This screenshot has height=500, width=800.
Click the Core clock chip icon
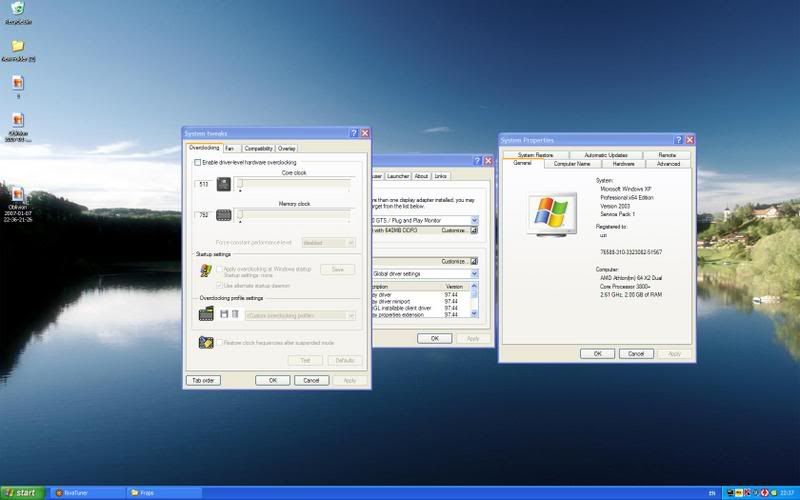[223, 184]
